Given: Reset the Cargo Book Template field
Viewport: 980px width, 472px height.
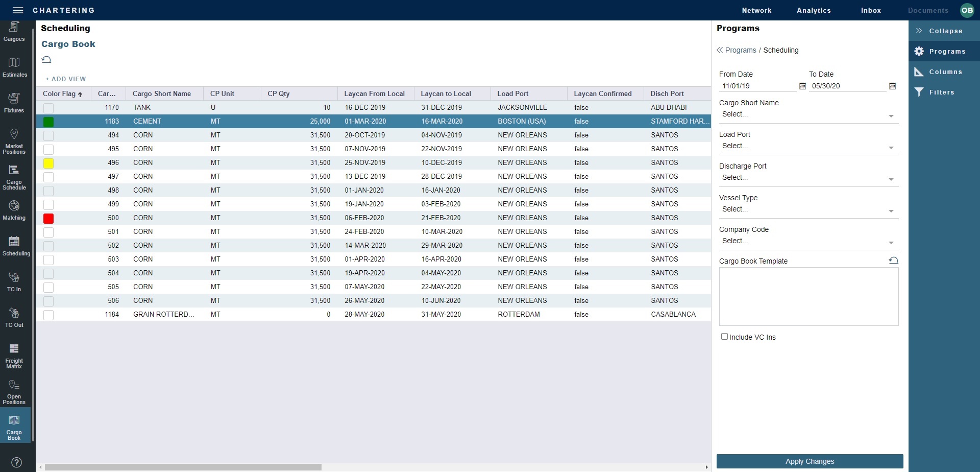Looking at the screenshot, I should pyautogui.click(x=893, y=261).
